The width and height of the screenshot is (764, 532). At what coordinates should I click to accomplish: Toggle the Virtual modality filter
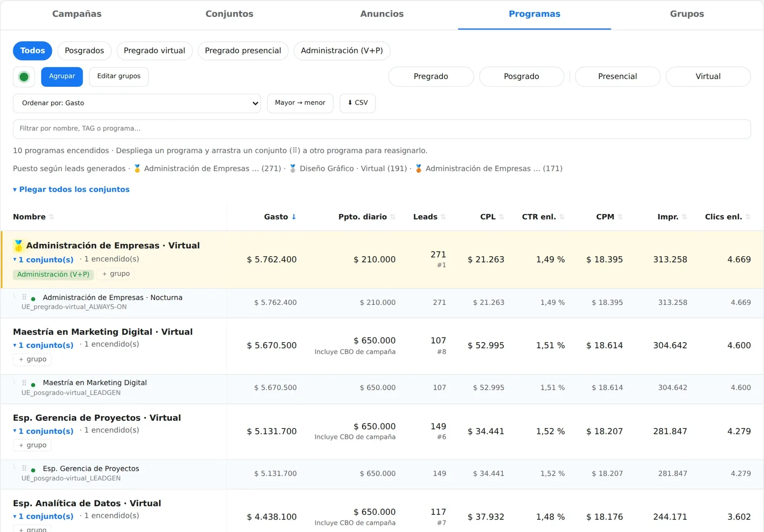pos(708,76)
